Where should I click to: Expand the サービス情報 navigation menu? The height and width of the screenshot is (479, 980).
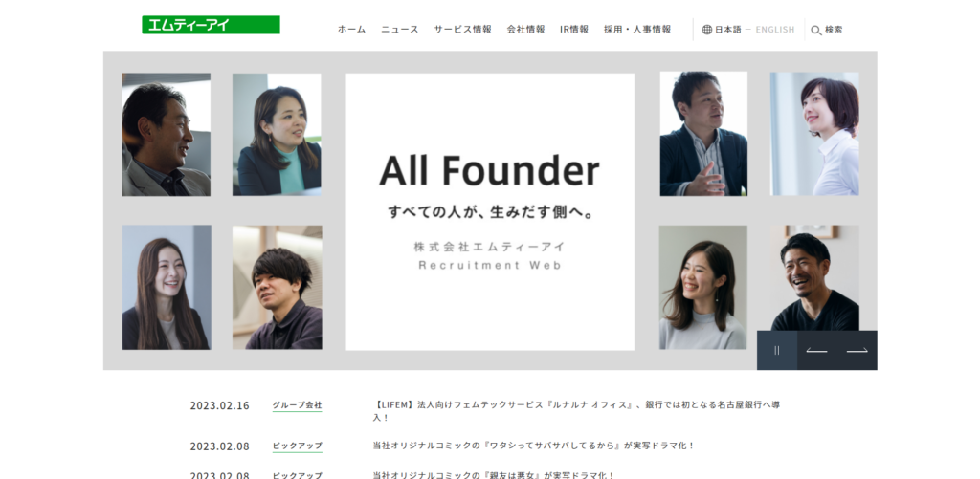point(462,30)
